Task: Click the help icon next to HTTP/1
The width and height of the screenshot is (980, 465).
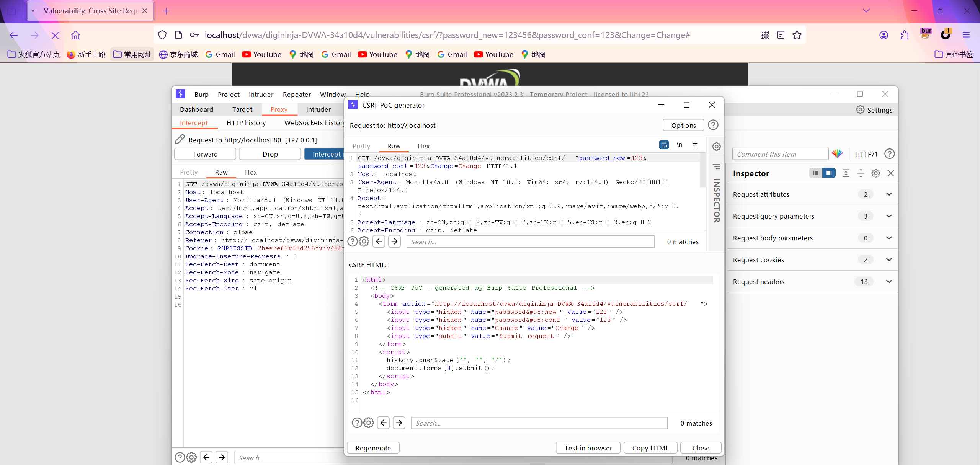Action: (x=890, y=154)
